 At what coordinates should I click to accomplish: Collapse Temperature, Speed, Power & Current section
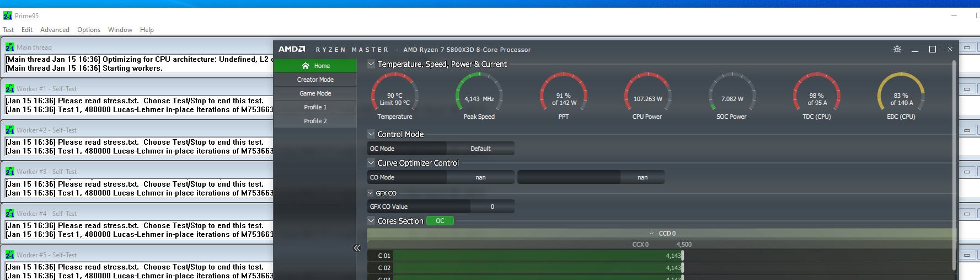click(x=371, y=64)
